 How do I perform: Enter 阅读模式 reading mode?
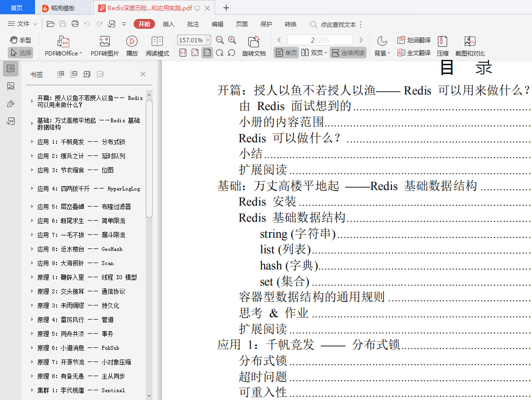tap(158, 46)
